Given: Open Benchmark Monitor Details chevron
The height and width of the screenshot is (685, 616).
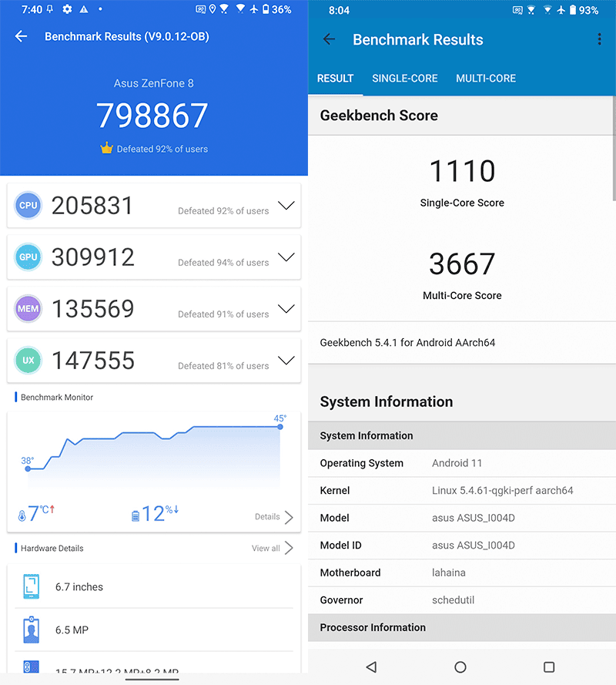Looking at the screenshot, I should tap(289, 517).
